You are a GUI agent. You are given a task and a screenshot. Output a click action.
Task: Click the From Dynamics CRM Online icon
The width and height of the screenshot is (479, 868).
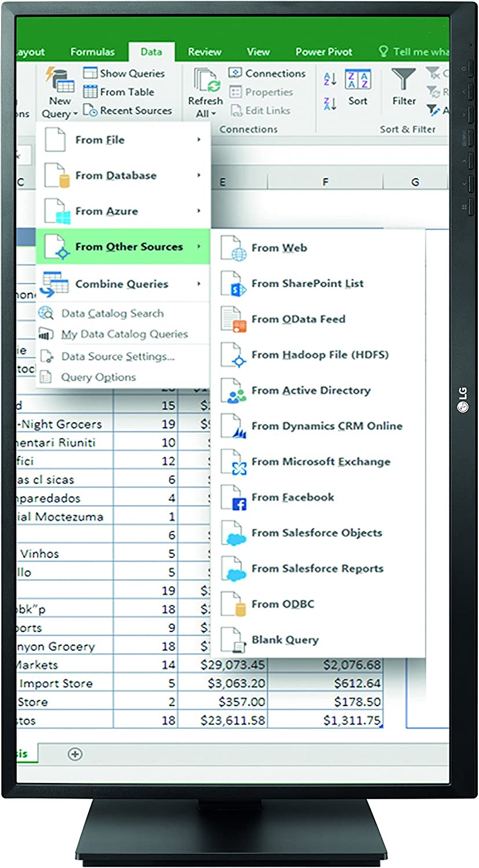[x=233, y=426]
